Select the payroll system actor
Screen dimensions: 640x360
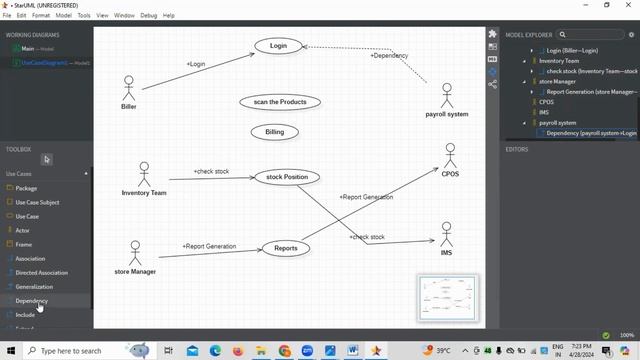(447, 100)
